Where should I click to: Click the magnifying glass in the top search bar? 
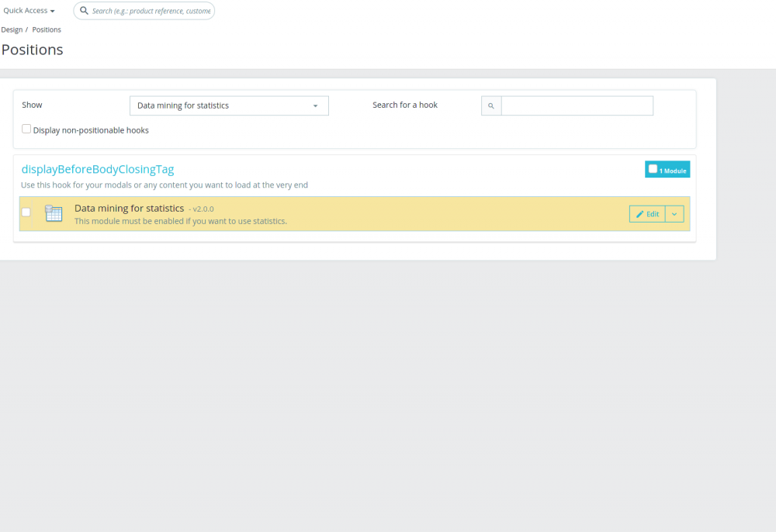85,11
